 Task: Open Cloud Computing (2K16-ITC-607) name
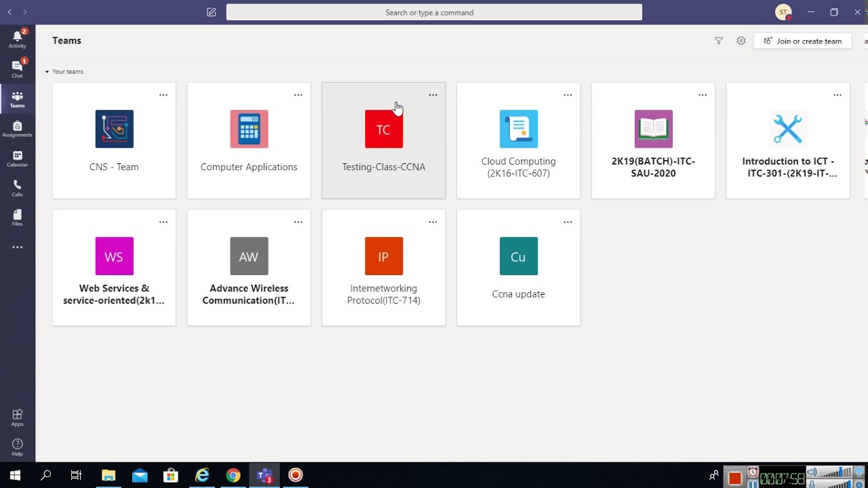tap(519, 167)
